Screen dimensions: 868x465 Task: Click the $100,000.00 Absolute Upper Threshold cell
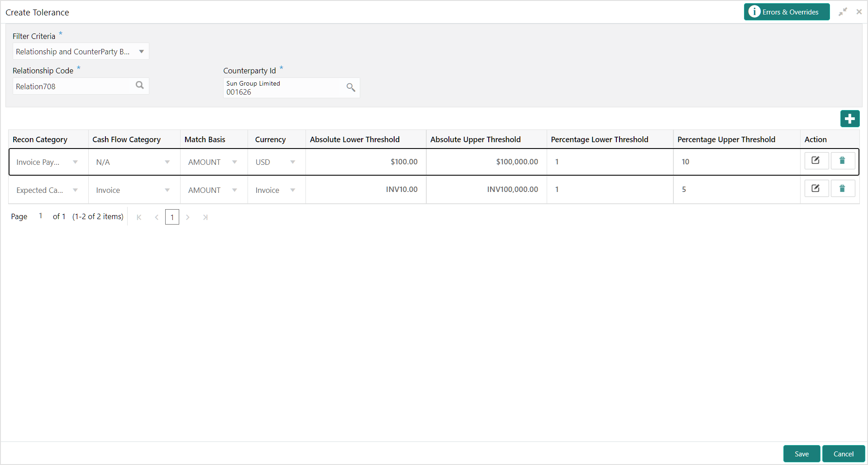(486, 162)
